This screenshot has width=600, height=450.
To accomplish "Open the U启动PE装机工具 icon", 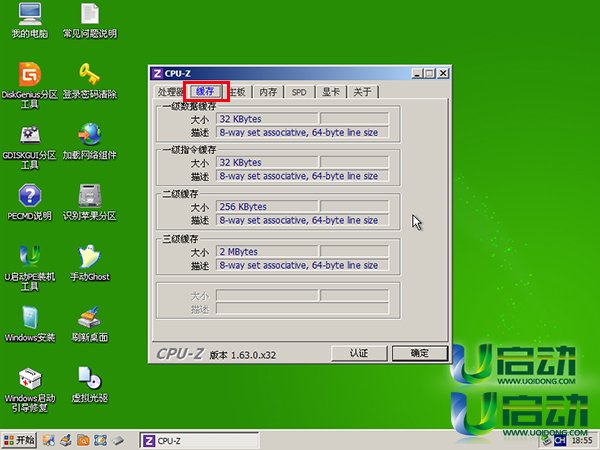I will coord(30,268).
